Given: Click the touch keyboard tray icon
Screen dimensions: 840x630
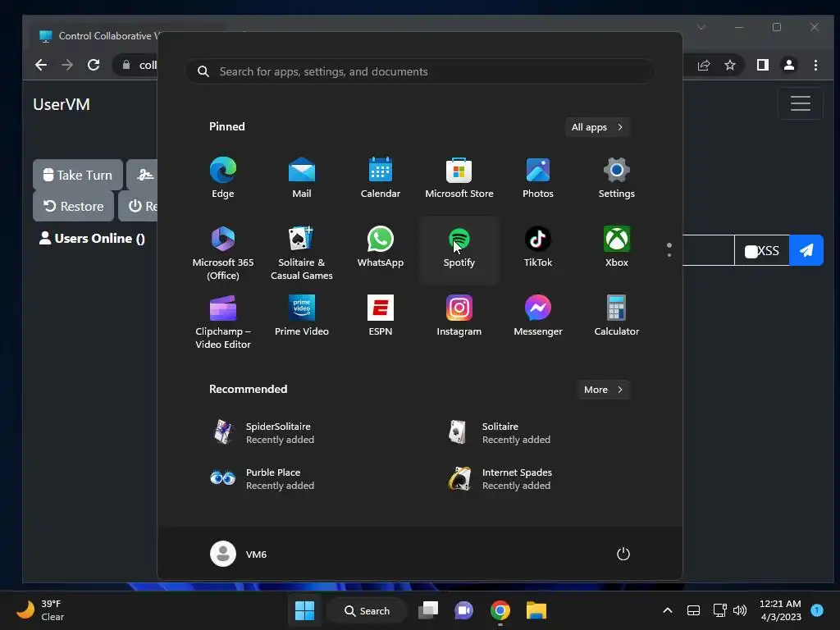Looking at the screenshot, I should (693, 610).
